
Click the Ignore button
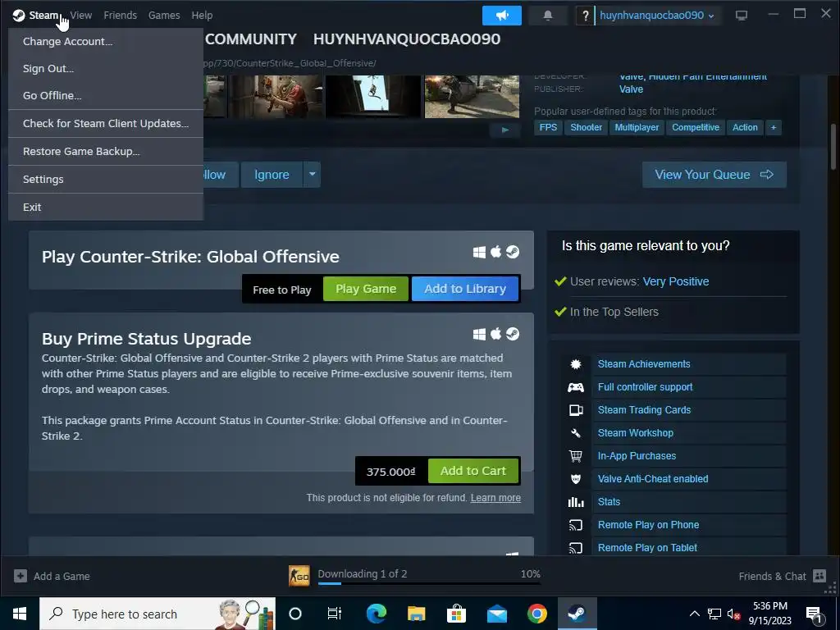(272, 175)
